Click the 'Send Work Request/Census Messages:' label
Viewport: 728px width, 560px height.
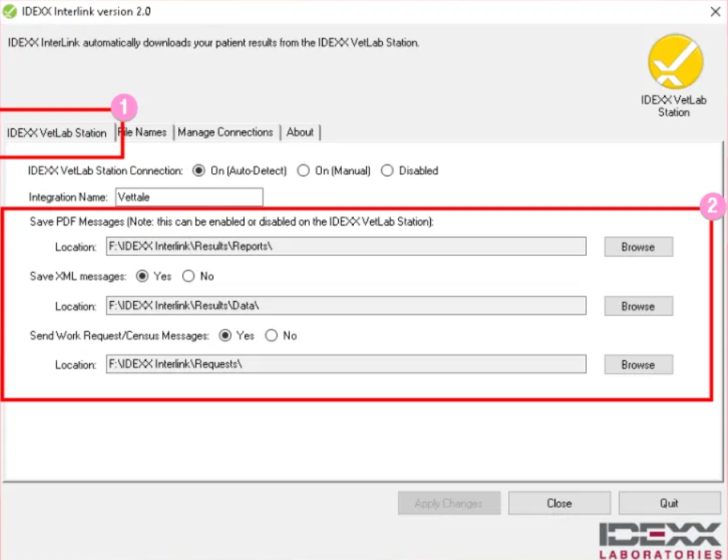point(120,335)
